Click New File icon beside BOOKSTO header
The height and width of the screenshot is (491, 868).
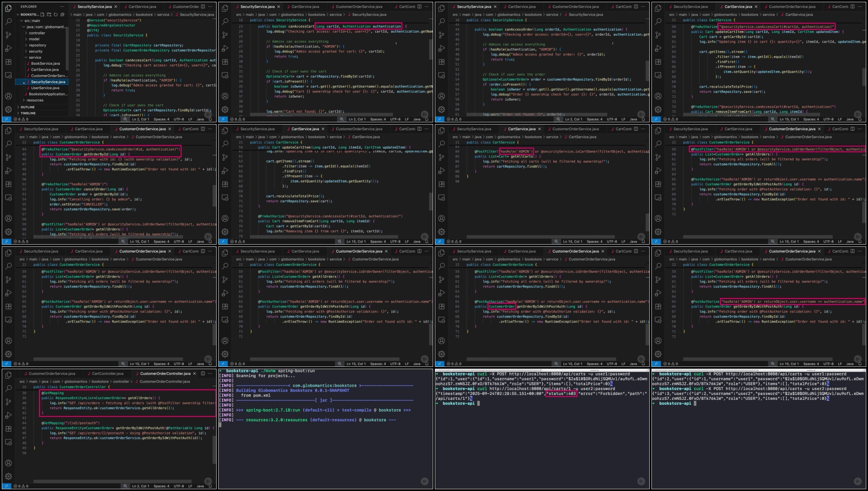click(43, 14)
